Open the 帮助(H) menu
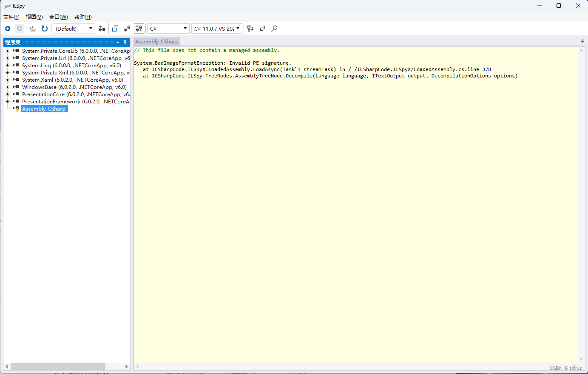Viewport: 588px width, 374px height. [x=83, y=17]
